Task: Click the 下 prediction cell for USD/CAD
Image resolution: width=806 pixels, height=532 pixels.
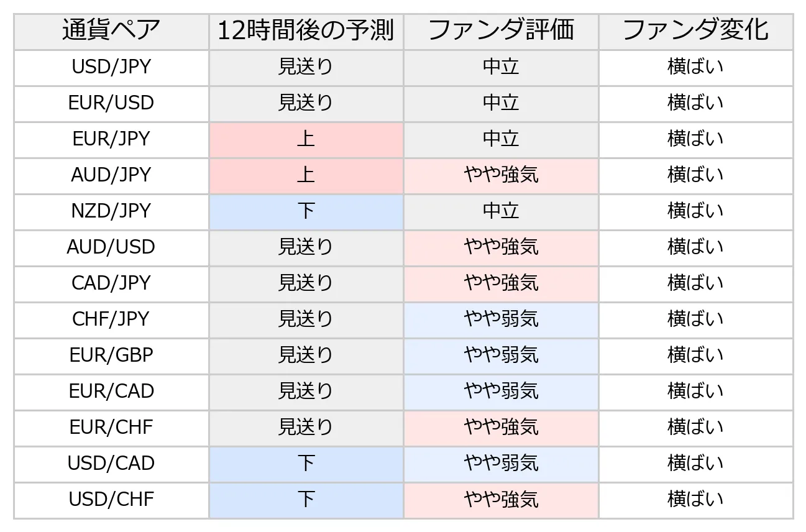Action: [x=306, y=464]
